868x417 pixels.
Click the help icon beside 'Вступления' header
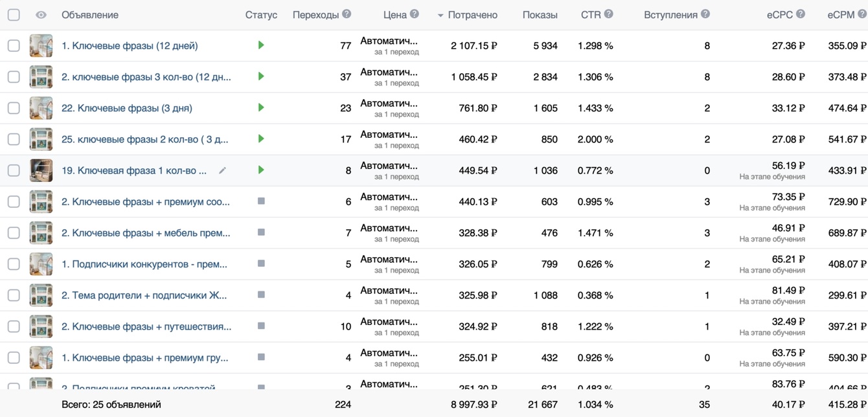pyautogui.click(x=705, y=14)
